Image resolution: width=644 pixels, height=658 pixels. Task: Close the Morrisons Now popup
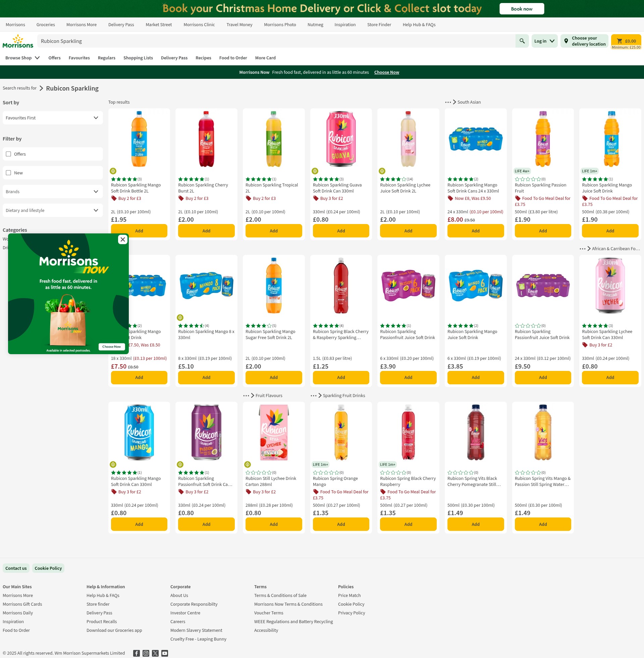(x=123, y=239)
